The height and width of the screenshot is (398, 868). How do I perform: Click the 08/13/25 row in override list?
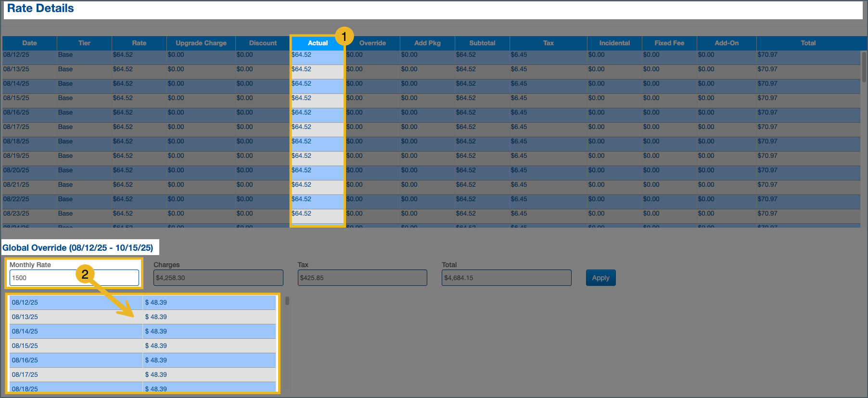(76, 317)
